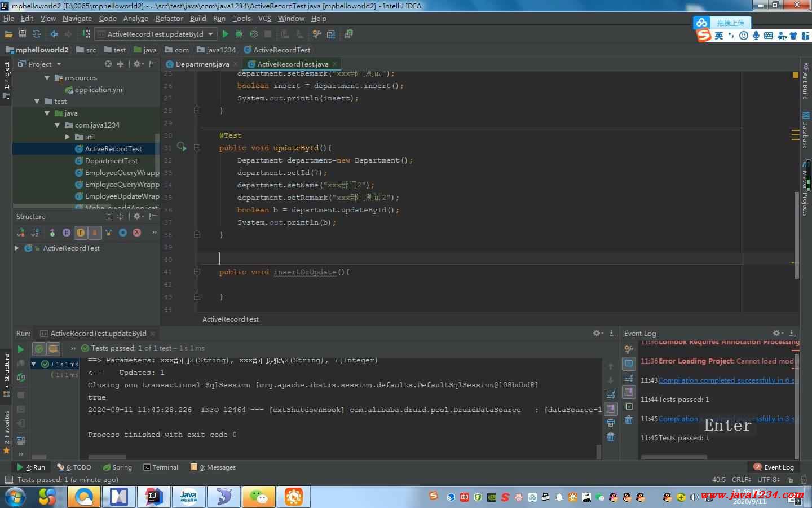Image resolution: width=812 pixels, height=508 pixels.
Task: Toggle Show Passed tests filter
Action: [x=39, y=349]
